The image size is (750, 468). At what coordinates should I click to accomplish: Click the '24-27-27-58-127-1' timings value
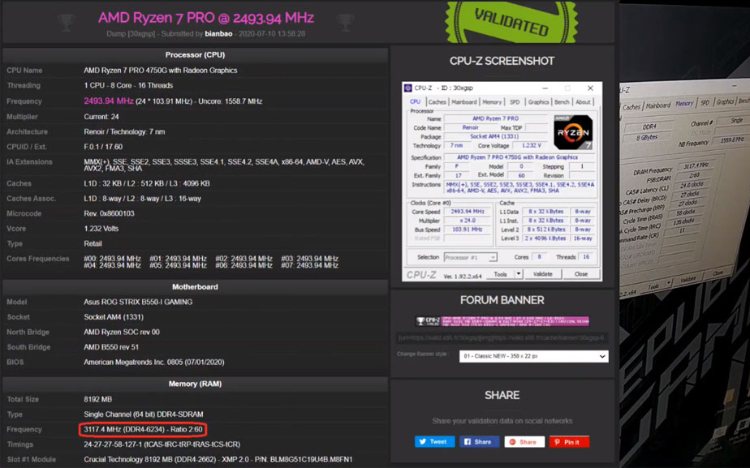pos(162,445)
